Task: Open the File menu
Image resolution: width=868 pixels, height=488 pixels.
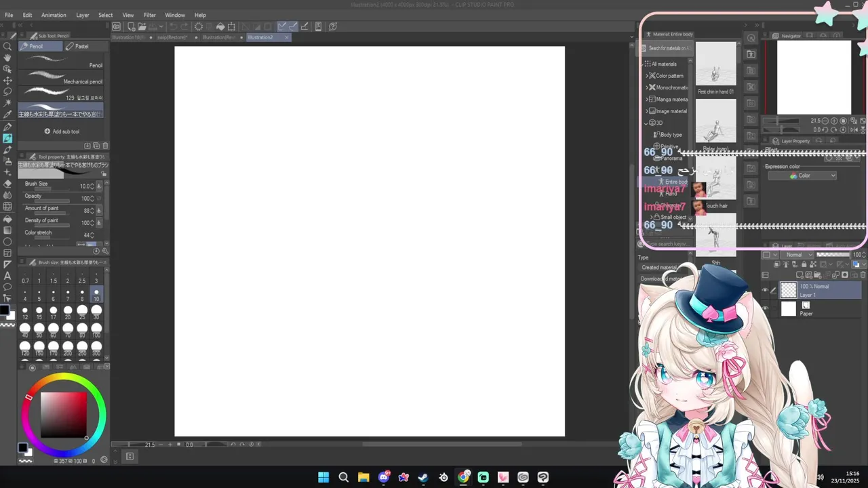Action: pyautogui.click(x=8, y=15)
